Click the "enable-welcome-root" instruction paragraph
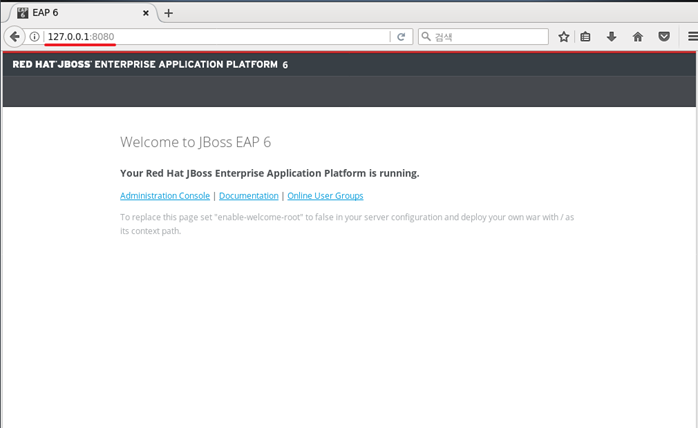Screen dimensions: 698x428 347,224
